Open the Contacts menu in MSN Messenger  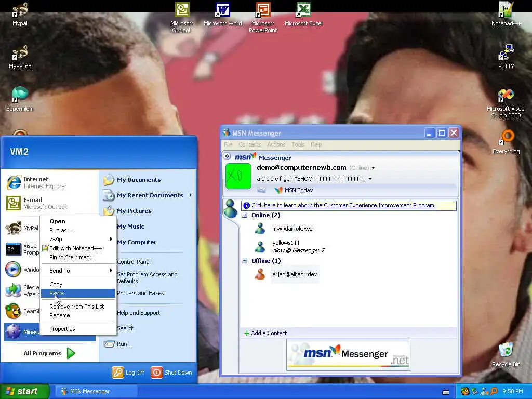(x=250, y=144)
